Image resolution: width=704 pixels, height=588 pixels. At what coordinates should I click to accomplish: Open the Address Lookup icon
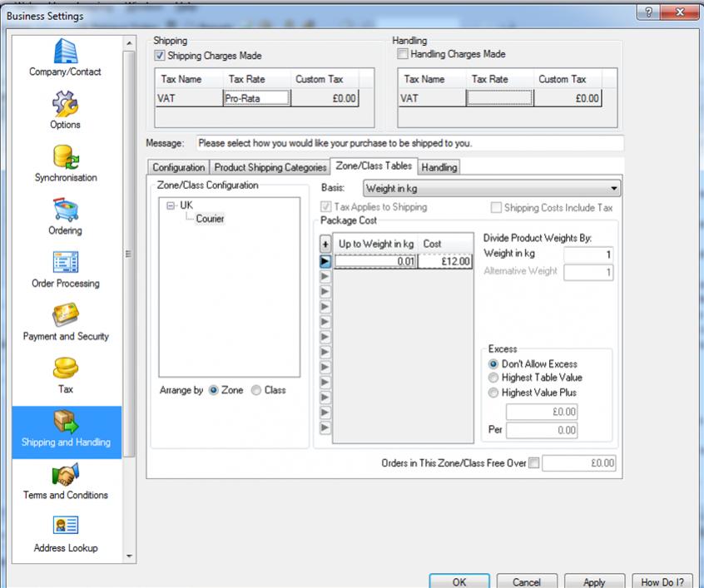(x=65, y=526)
